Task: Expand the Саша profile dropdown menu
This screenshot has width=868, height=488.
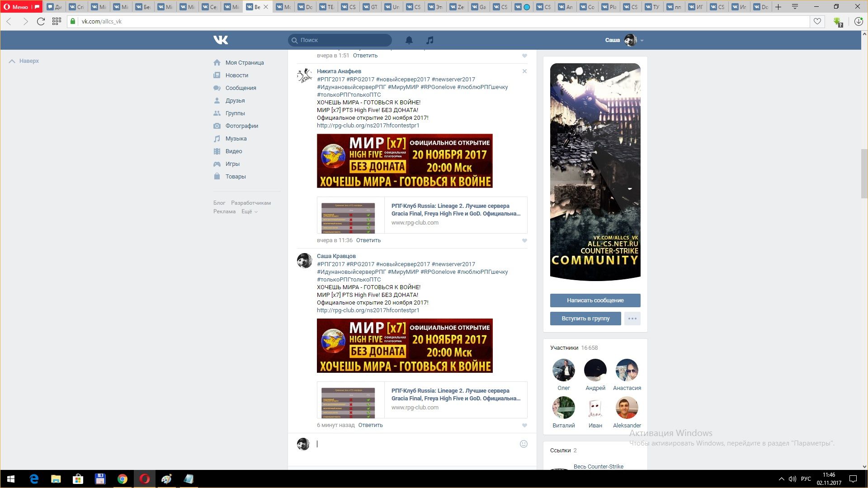Action: pyautogui.click(x=642, y=40)
